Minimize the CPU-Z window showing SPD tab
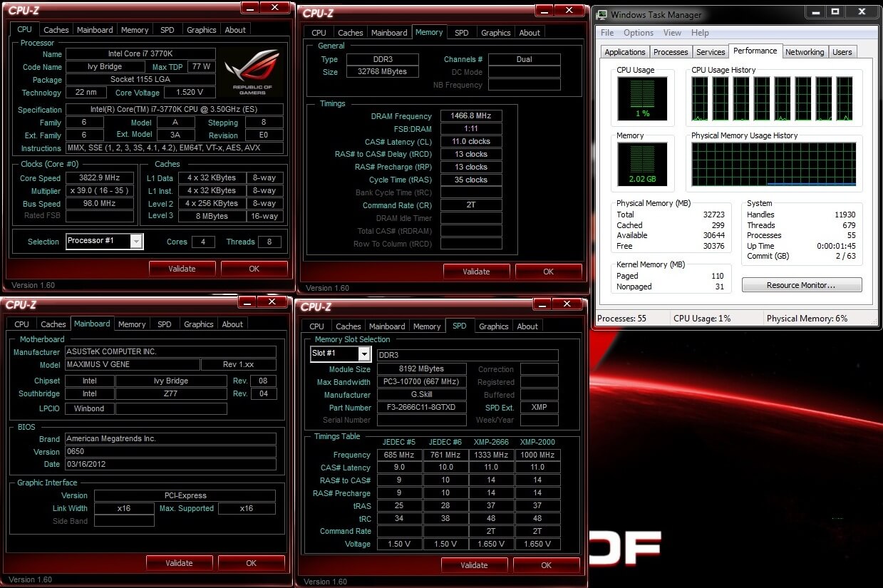Image resolution: width=883 pixels, height=588 pixels. pyautogui.click(x=544, y=304)
